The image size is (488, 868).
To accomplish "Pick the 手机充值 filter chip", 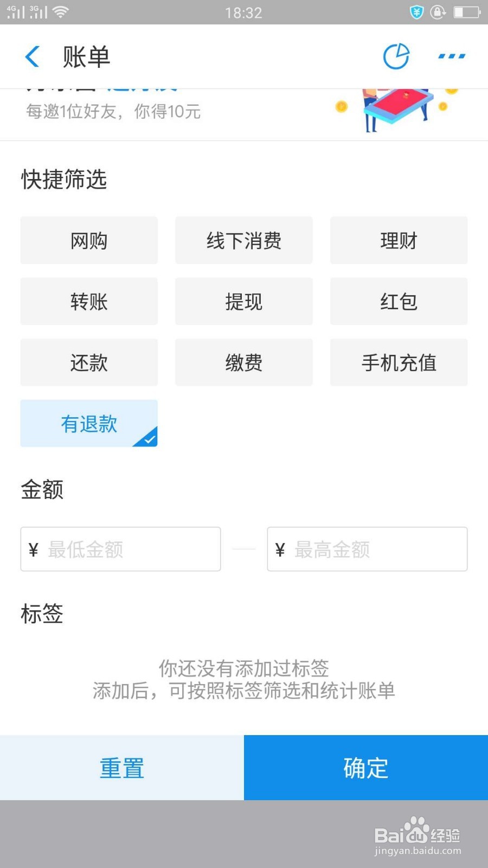I will (x=399, y=362).
